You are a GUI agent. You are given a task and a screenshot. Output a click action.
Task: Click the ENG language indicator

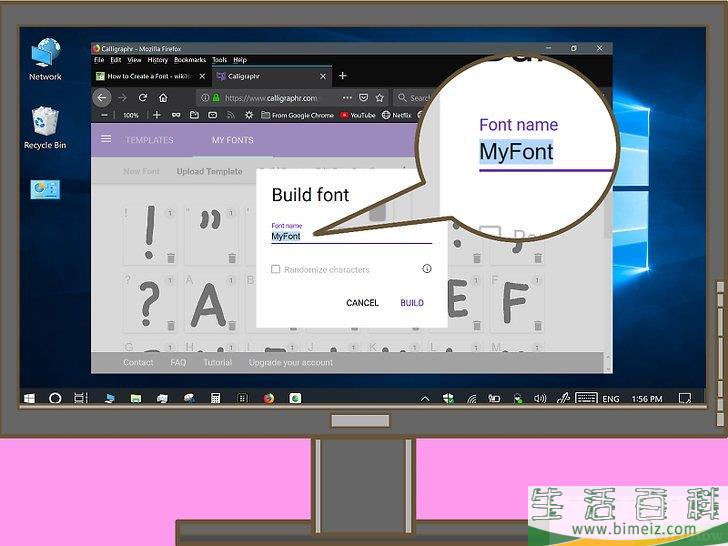click(x=611, y=399)
